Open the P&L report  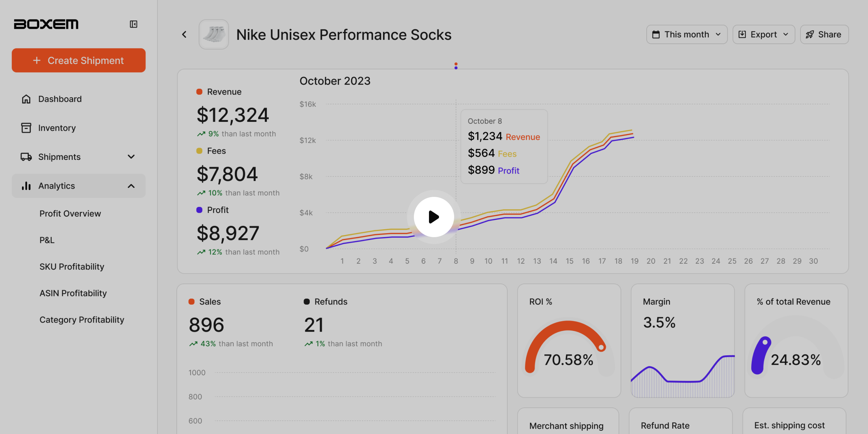point(47,240)
